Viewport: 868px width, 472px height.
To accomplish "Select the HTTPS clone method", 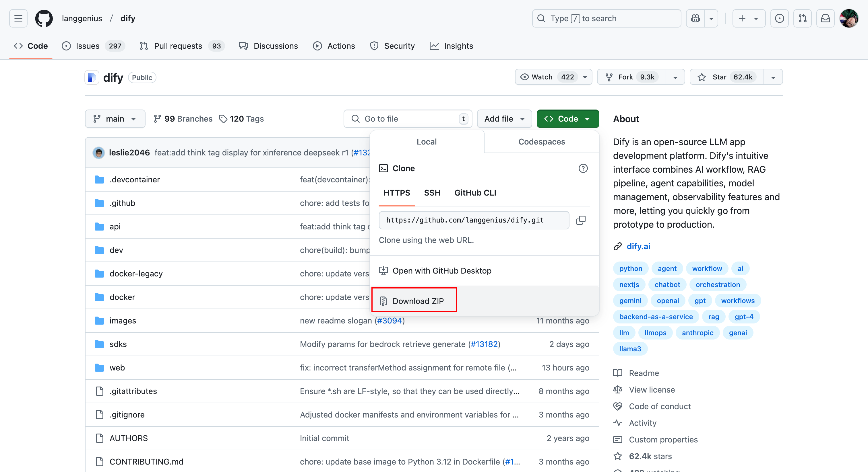I will point(397,193).
